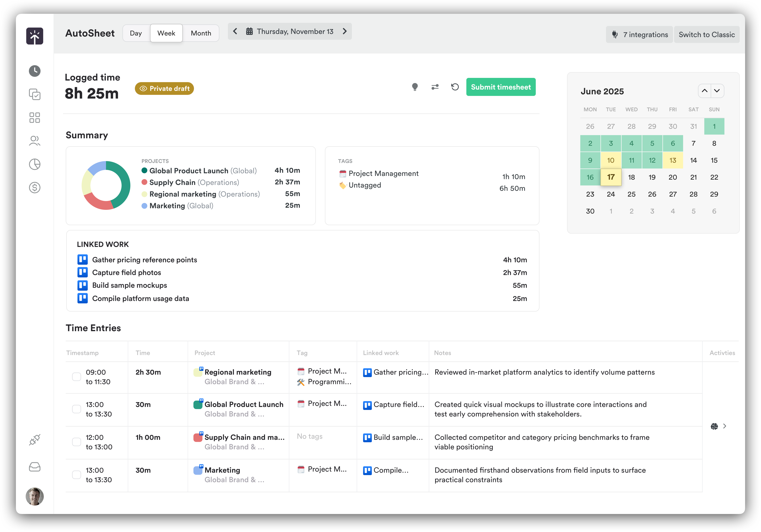Open the billing dollar icon in sidebar
Screen dimensions: 761x532
pyautogui.click(x=34, y=187)
